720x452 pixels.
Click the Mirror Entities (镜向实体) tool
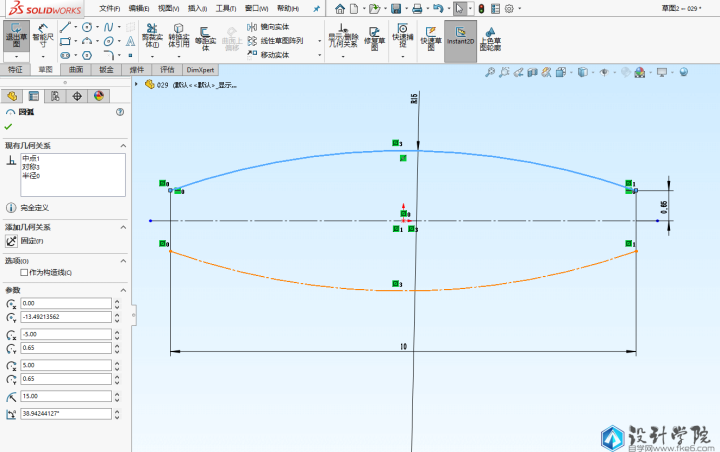(270, 26)
